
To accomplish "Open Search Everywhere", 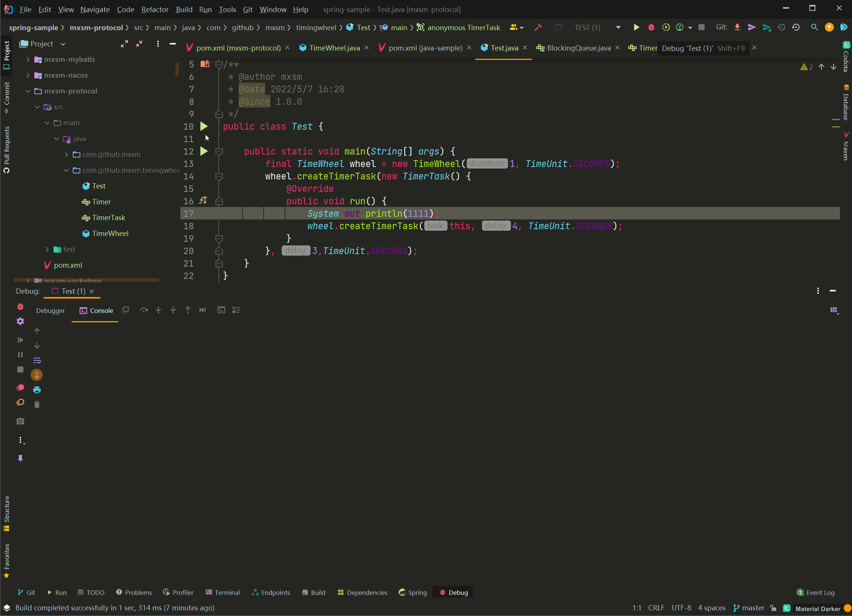I will [814, 27].
